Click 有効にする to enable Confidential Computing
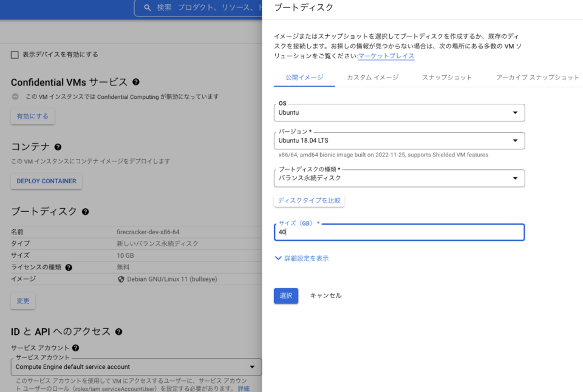 pyautogui.click(x=32, y=117)
